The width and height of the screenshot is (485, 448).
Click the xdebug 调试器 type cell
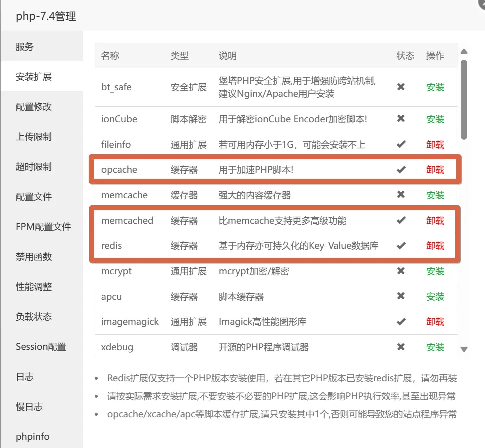coord(184,347)
